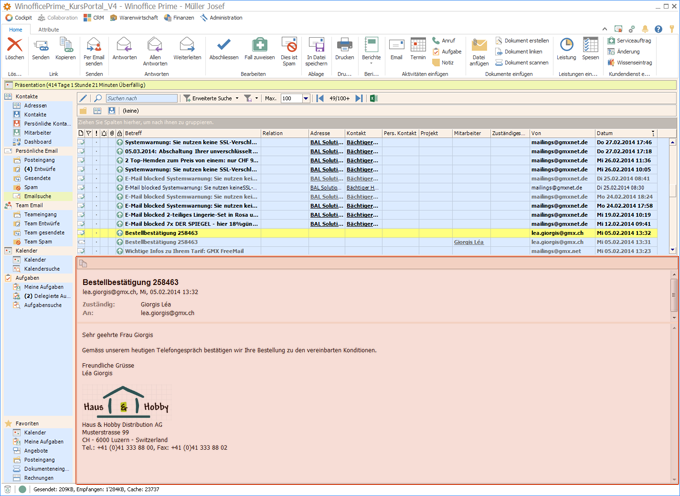Select the Home ribbon tab

[x=16, y=29]
